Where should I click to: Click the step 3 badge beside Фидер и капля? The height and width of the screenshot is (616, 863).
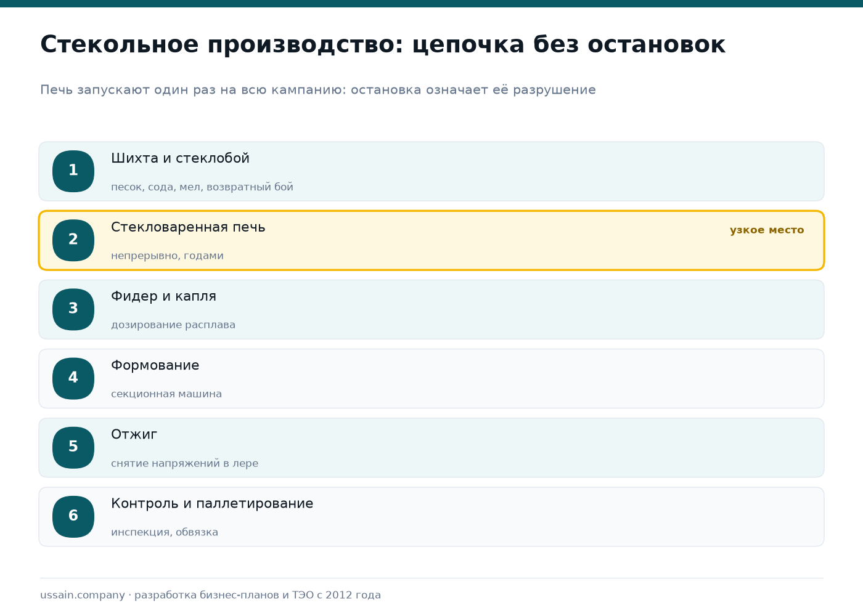point(73,309)
